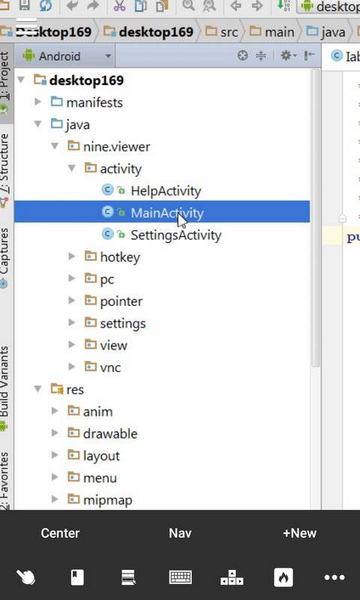Expand the hotkey package folder
Viewport: 360px width, 600px height.
pyautogui.click(x=72, y=256)
